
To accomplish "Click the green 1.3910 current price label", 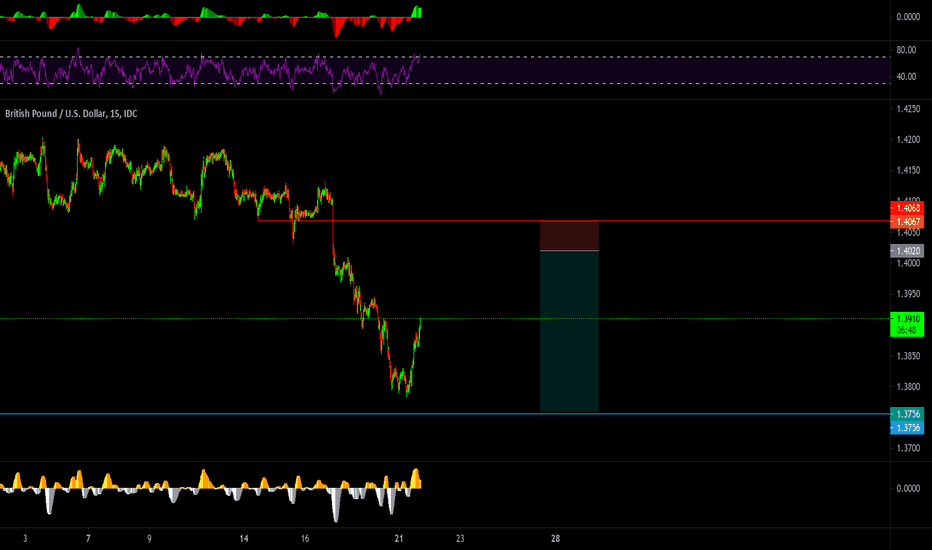I will 907,319.
